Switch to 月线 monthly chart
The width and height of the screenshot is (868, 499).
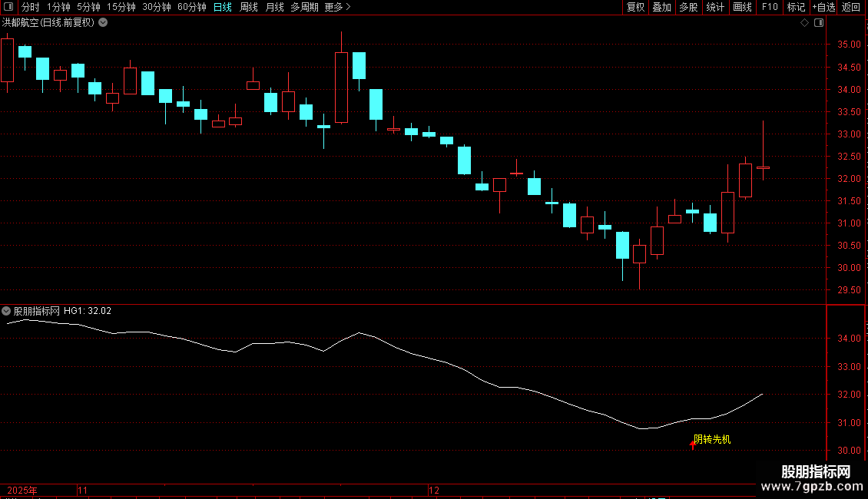pyautogui.click(x=274, y=7)
